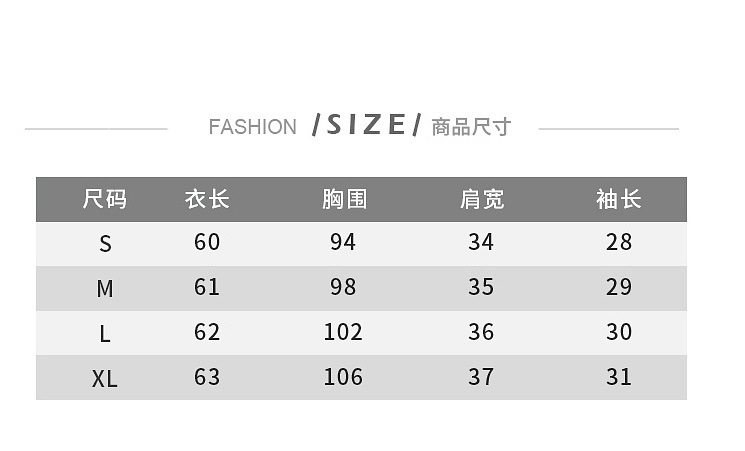Screen dimensions: 745x451
Task: Select the 106 chest value cell
Action: (343, 377)
